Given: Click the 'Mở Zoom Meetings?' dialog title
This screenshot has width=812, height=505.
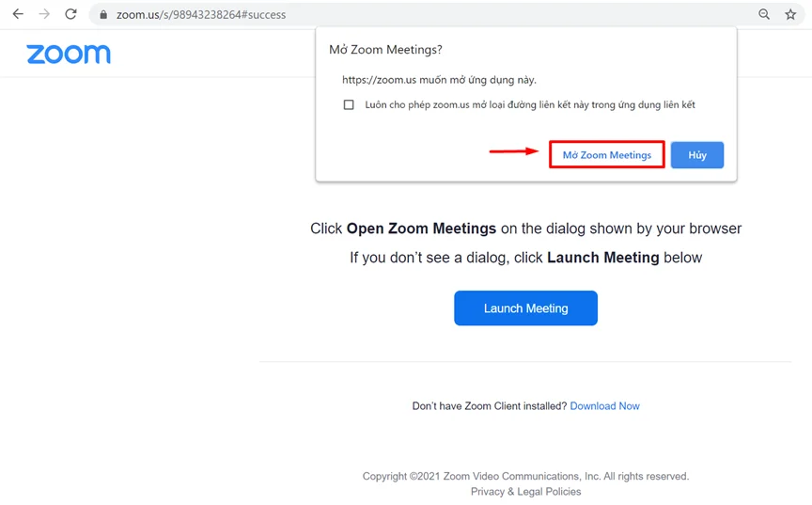Looking at the screenshot, I should point(386,50).
